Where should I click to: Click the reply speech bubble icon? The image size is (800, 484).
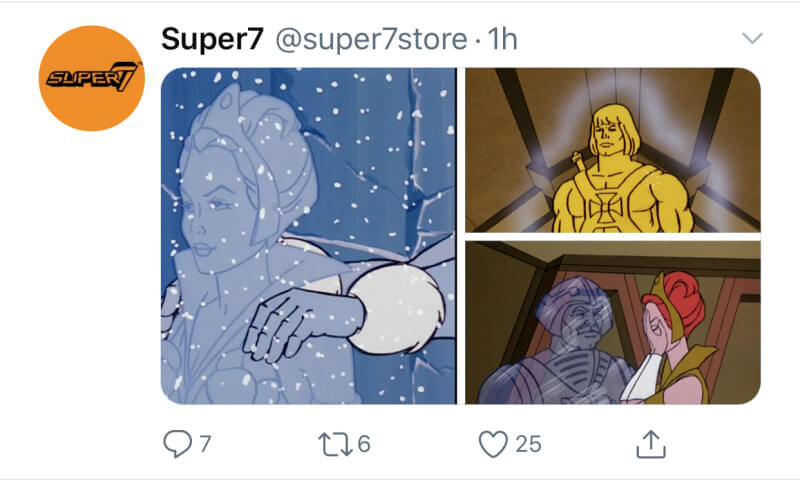coord(177,443)
